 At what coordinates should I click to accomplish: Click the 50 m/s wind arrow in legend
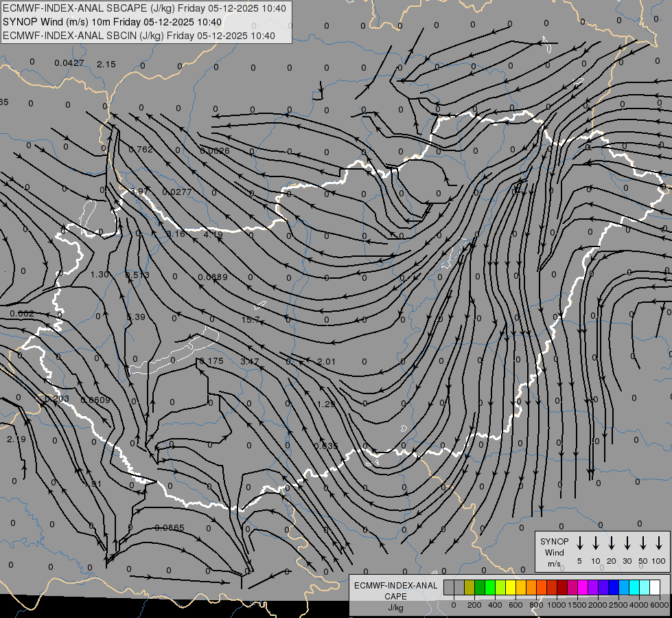point(643,543)
